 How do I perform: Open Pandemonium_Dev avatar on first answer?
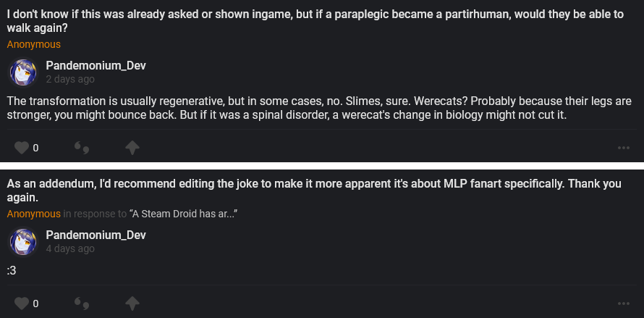coord(22,72)
